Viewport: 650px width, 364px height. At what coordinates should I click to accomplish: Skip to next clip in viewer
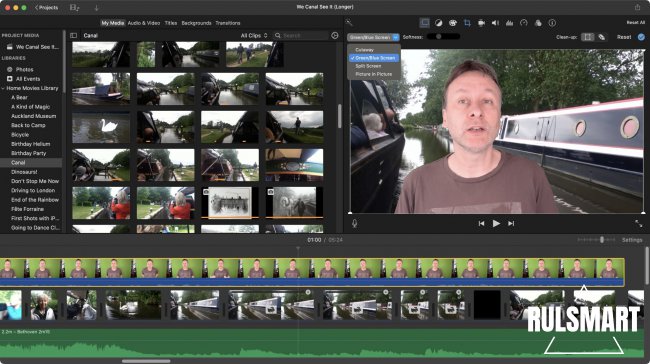click(x=511, y=223)
